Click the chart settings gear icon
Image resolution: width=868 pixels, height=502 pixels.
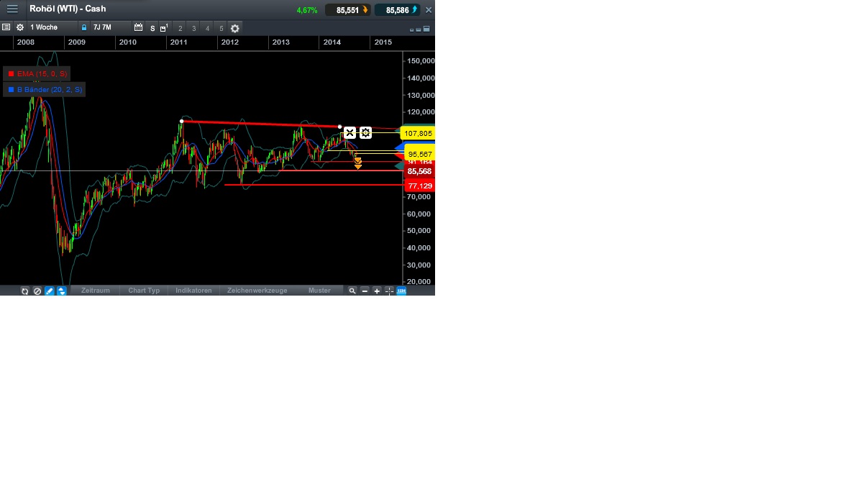[x=234, y=27]
